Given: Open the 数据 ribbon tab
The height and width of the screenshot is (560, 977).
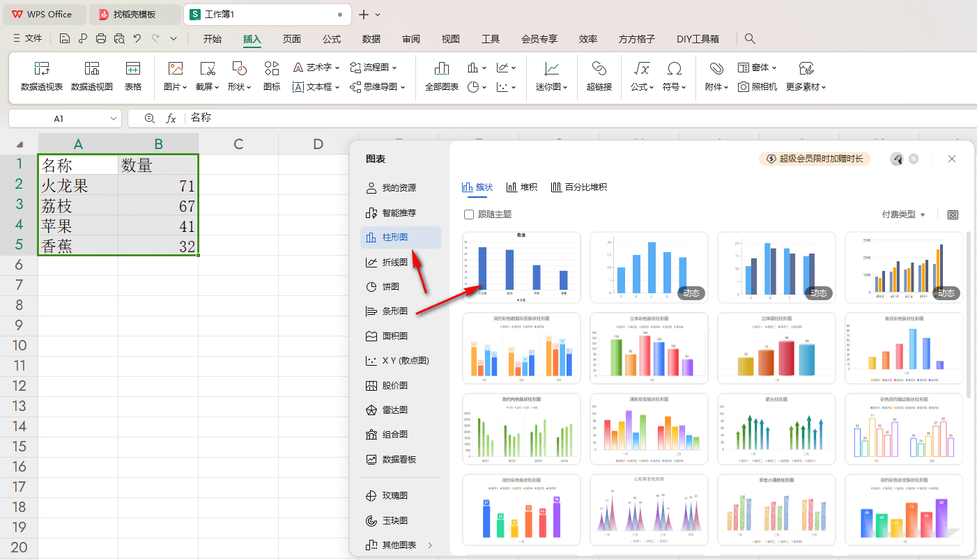Looking at the screenshot, I should coord(371,39).
